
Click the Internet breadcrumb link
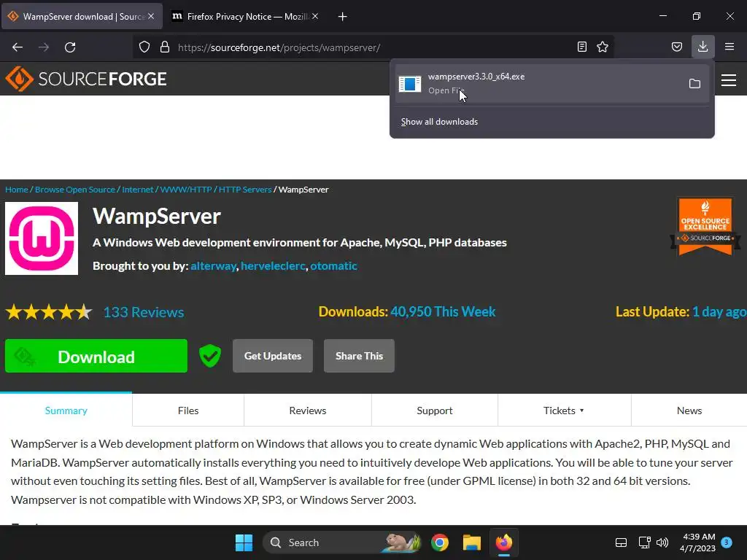pos(138,190)
